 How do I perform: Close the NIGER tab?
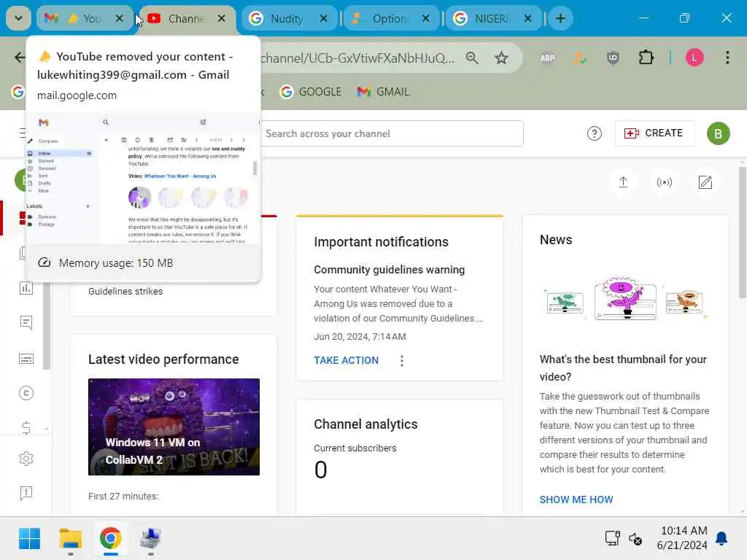528,18
